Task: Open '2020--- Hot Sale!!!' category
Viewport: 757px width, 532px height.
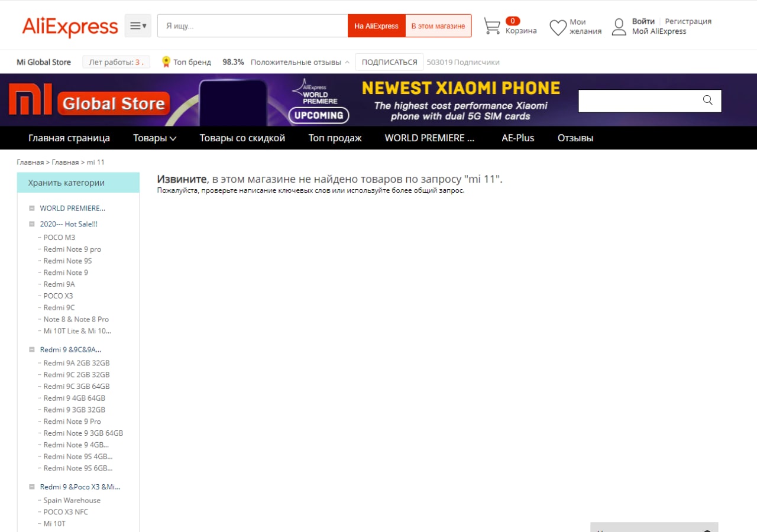Action: click(69, 224)
